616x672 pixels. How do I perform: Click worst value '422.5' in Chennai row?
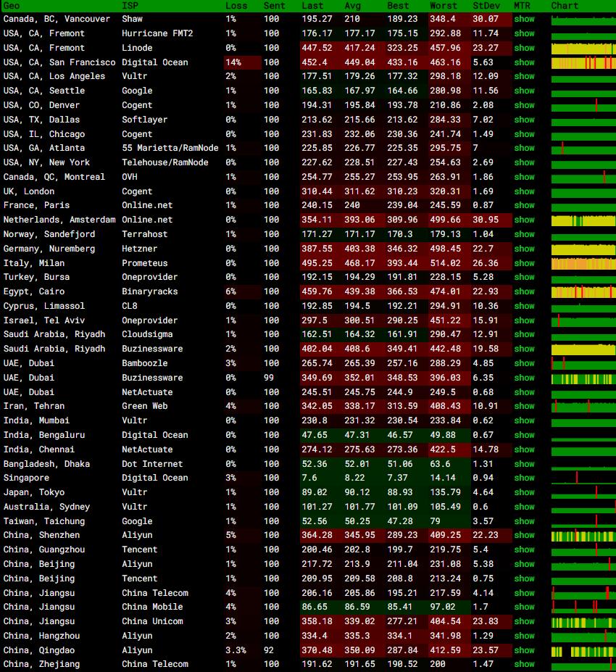[x=443, y=449]
